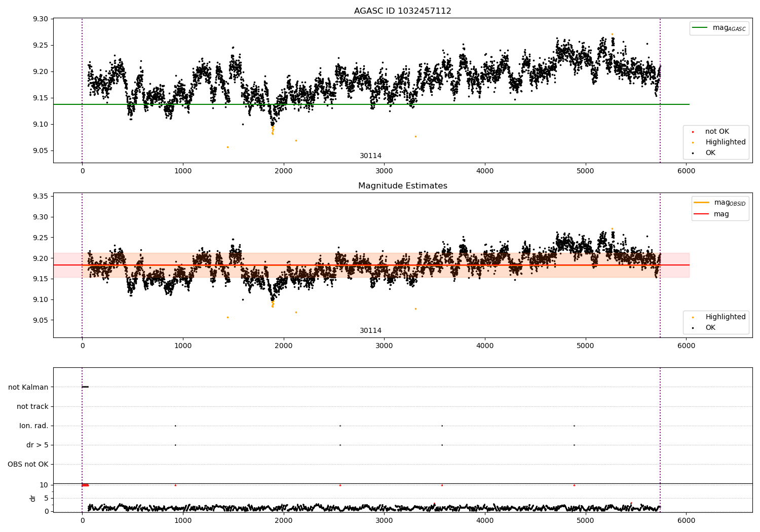Click the 'not Kalman' axis label
Screen dimensions: 760x532
point(28,387)
